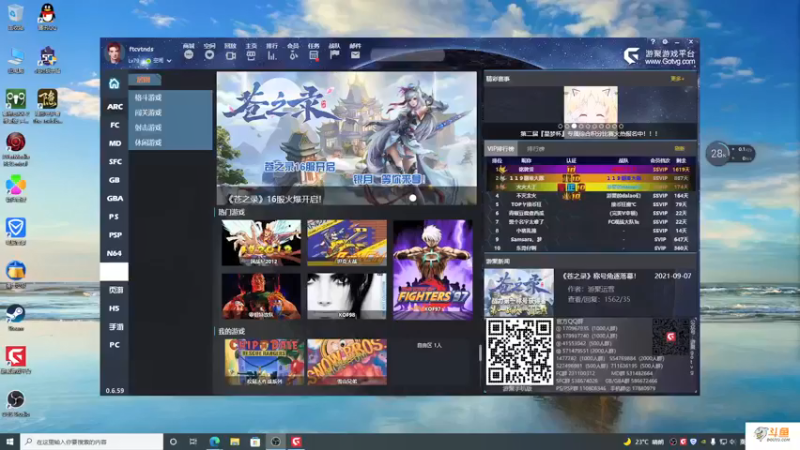Open the help question mark icon
Image resolution: width=800 pixels, height=450 pixels.
[653, 42]
